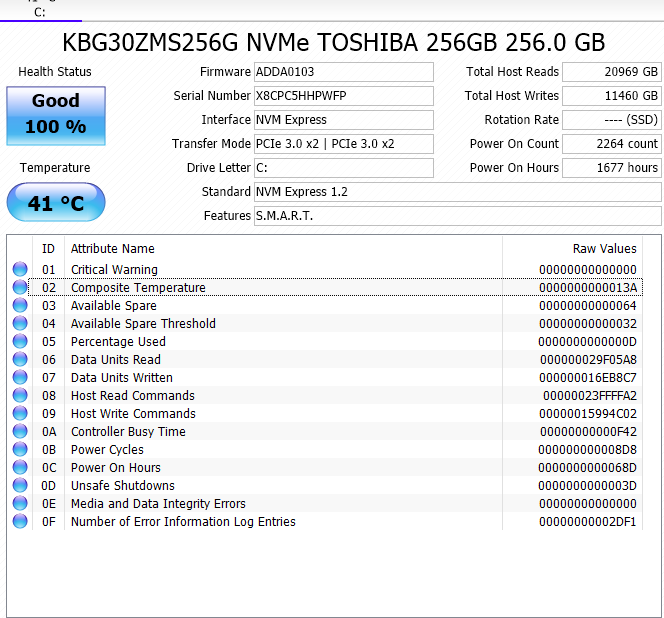
Task: Click the status orb for the 0C Power On Hours row
Action: 20,467
